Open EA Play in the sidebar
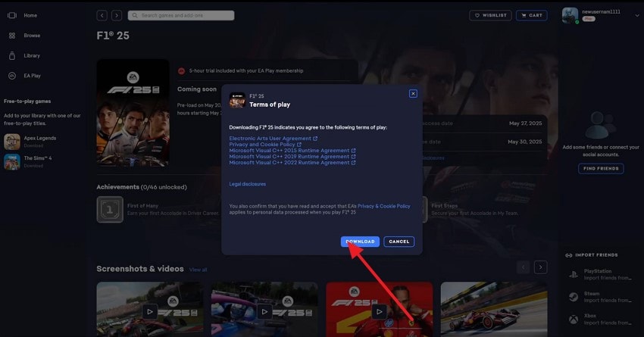The height and width of the screenshot is (337, 644). pos(32,76)
